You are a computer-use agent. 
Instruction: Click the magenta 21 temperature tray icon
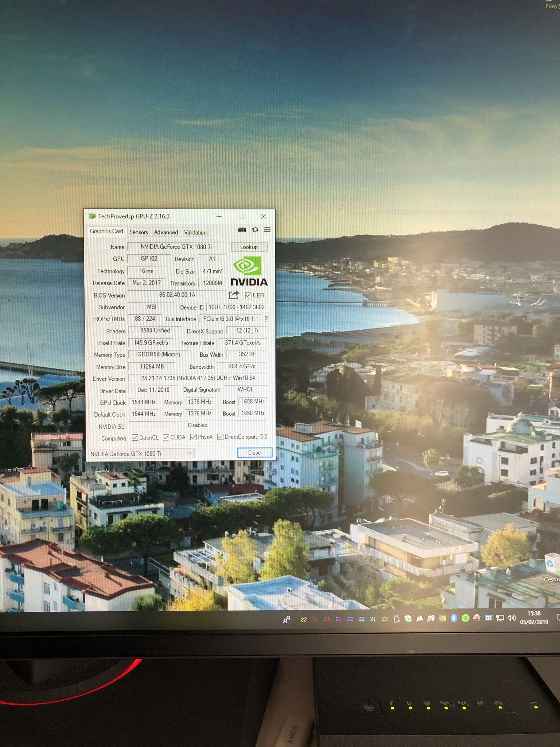pos(338,619)
